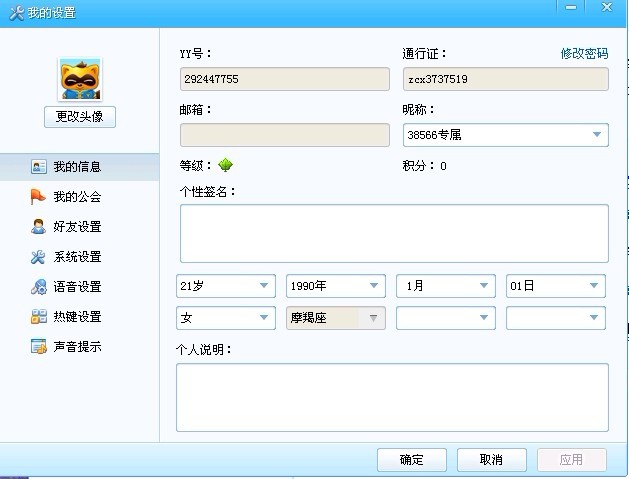
Task: Open the gender dropdown showing 女
Action: (x=226, y=318)
